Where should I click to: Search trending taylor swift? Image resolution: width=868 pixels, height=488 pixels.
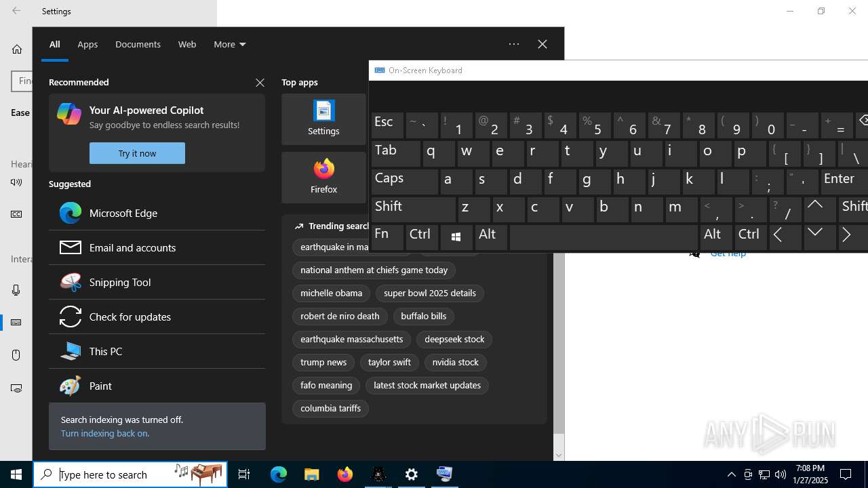click(x=389, y=363)
